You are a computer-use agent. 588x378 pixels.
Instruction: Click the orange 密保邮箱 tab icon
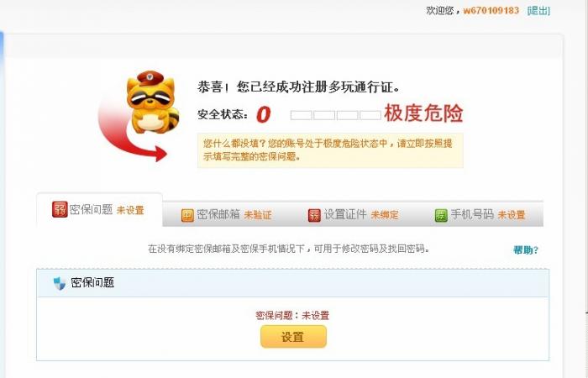(x=187, y=215)
